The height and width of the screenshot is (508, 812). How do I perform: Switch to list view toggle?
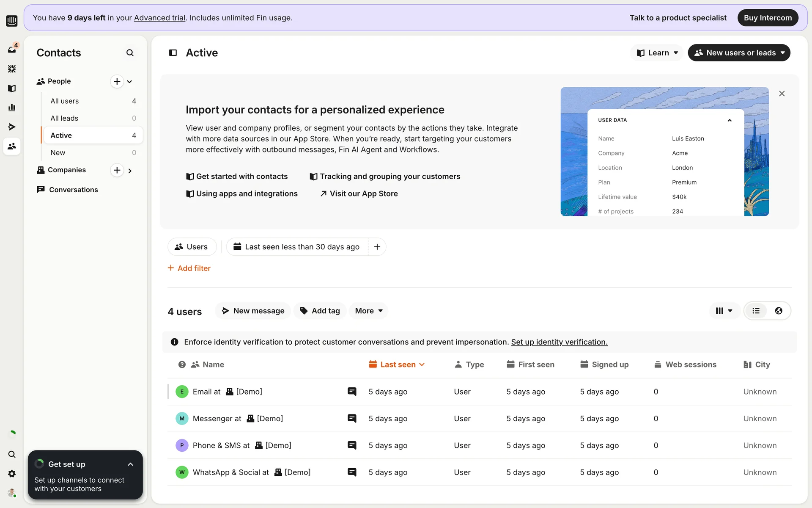click(756, 311)
